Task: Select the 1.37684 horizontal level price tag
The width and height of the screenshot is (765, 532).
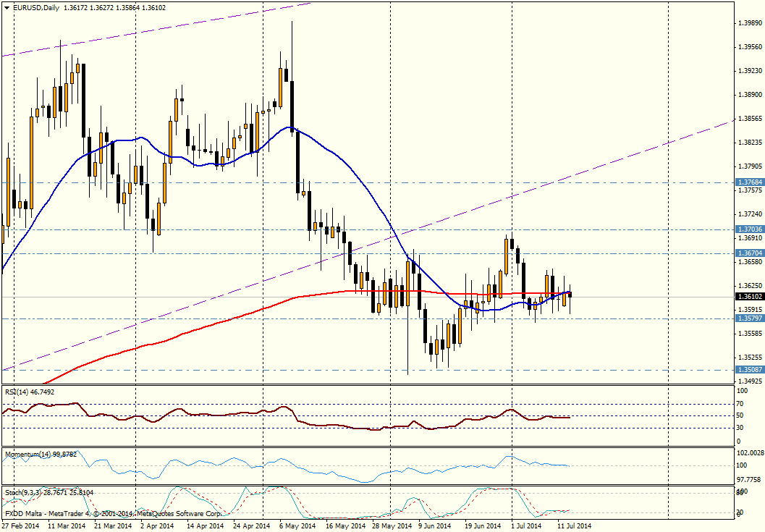Action: 748,182
